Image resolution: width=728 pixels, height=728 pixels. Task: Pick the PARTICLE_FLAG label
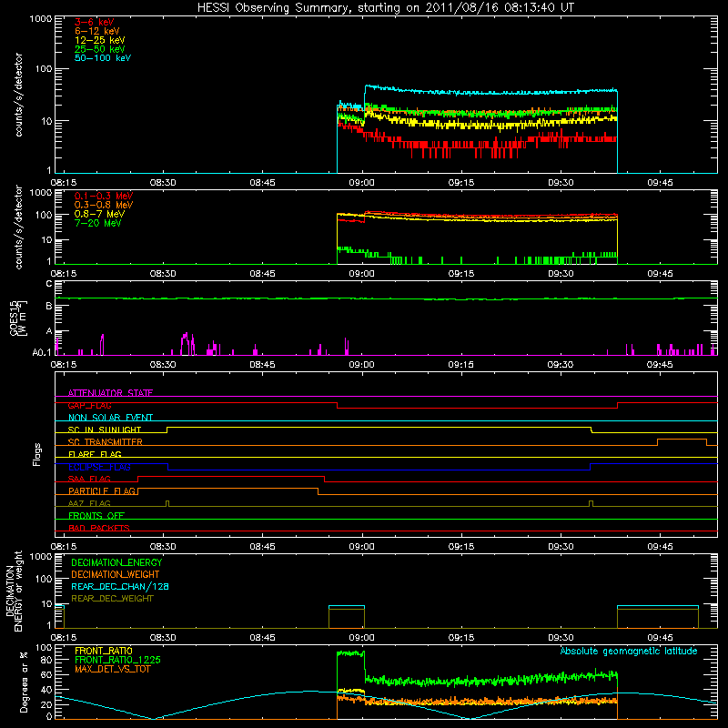pos(102,490)
